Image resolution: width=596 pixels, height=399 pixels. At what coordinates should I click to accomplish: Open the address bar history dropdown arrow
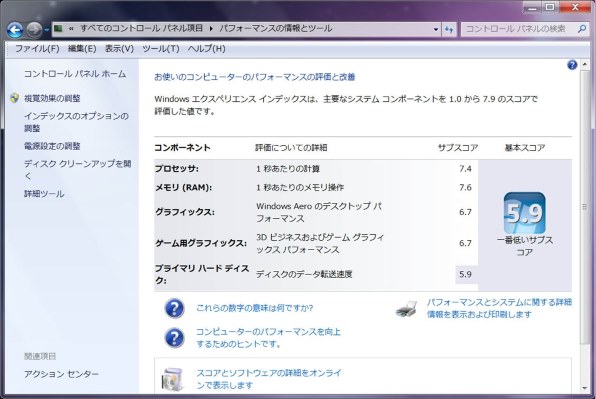[x=436, y=29]
